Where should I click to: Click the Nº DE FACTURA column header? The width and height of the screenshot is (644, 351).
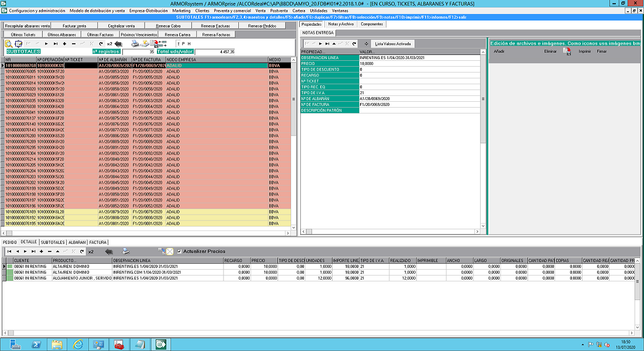(x=148, y=60)
